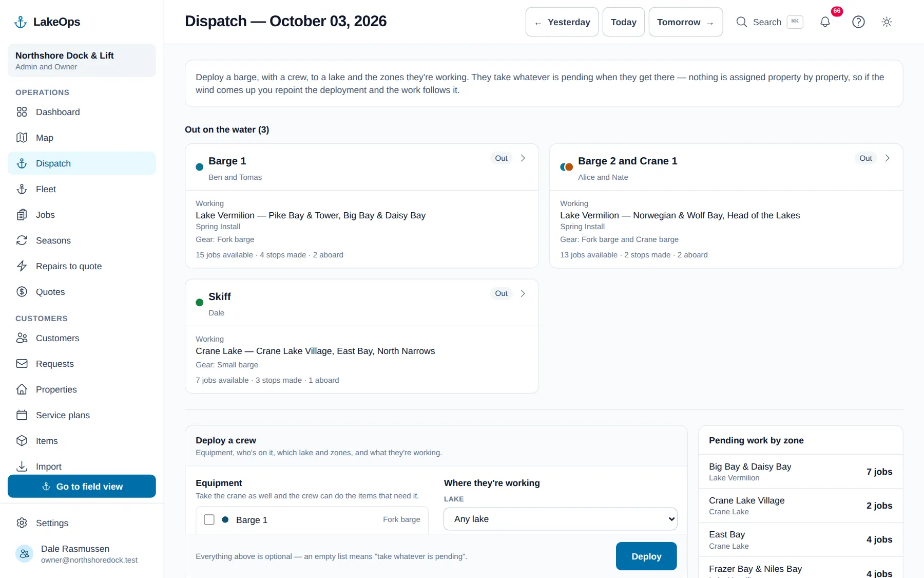Jump to Today's dispatch
The image size is (924, 578).
(x=623, y=22)
